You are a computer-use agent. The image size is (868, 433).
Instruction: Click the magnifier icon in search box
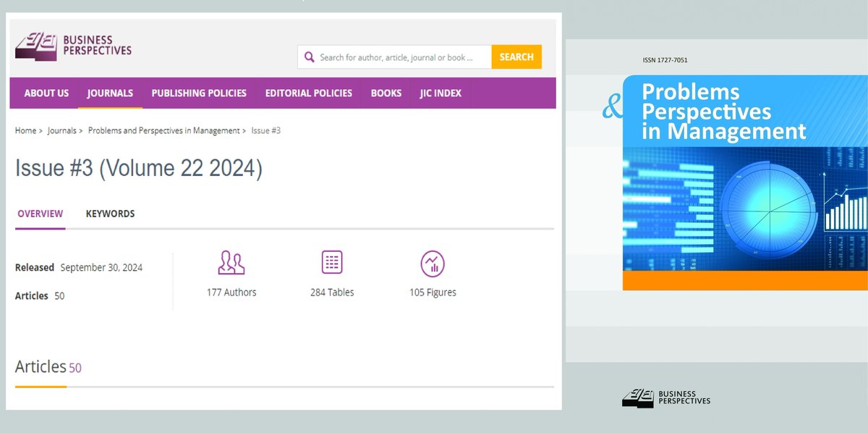(x=310, y=57)
